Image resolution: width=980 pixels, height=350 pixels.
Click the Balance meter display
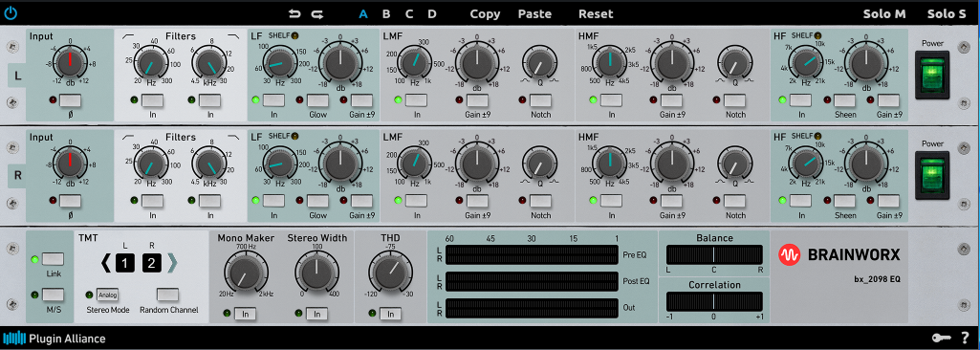(714, 254)
